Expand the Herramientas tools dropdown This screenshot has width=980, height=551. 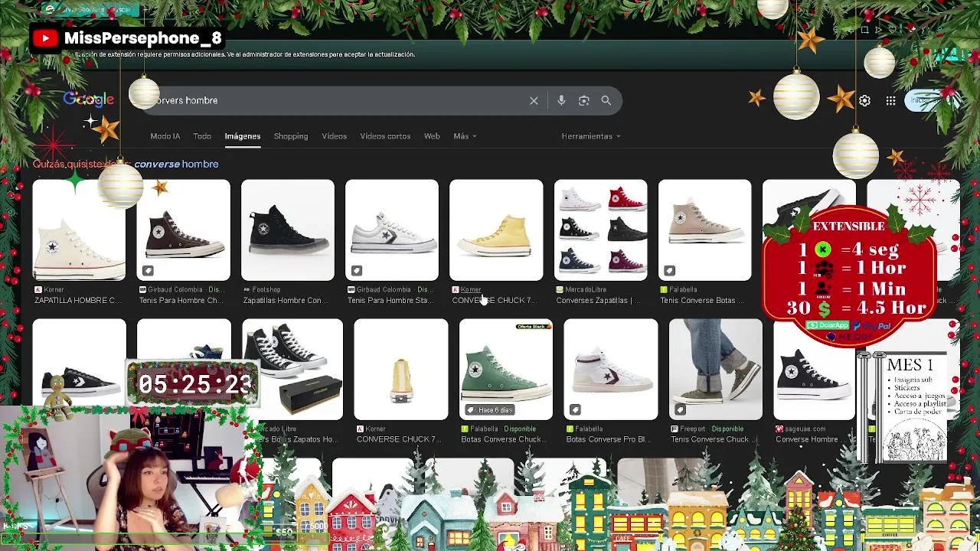[x=591, y=136]
